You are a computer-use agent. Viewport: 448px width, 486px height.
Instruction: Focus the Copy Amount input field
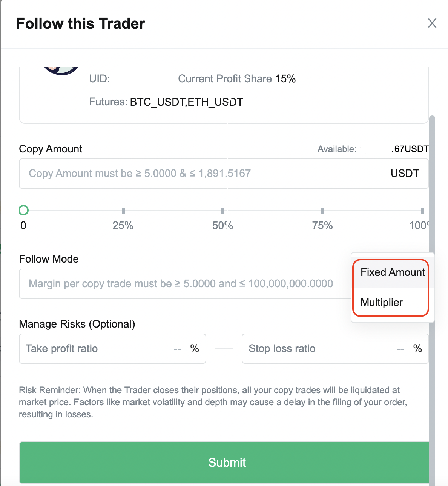tap(204, 174)
